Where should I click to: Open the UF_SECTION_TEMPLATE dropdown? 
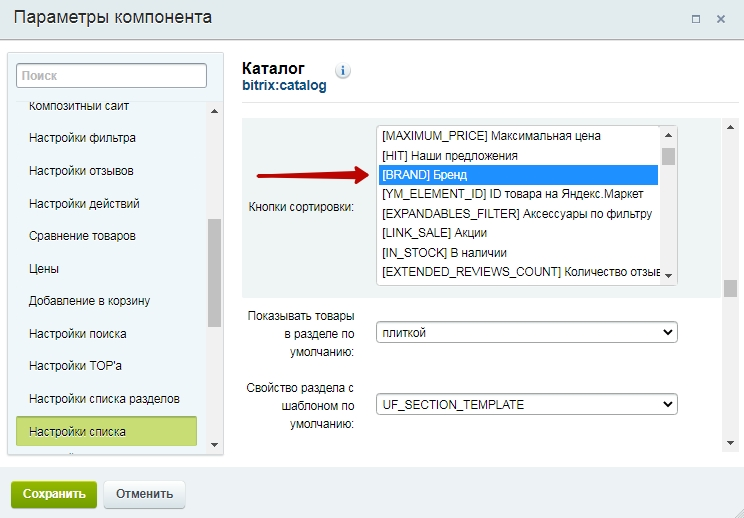[527, 405]
